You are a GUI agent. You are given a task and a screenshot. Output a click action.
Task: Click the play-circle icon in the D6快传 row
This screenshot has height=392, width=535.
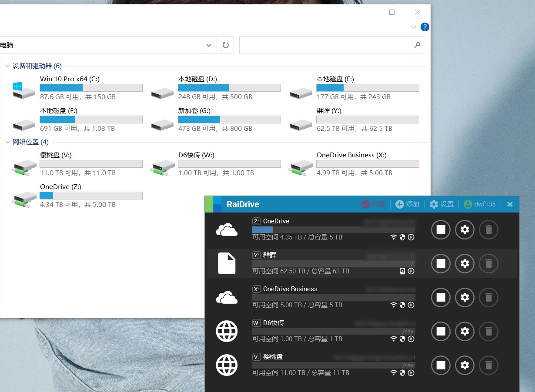411,339
